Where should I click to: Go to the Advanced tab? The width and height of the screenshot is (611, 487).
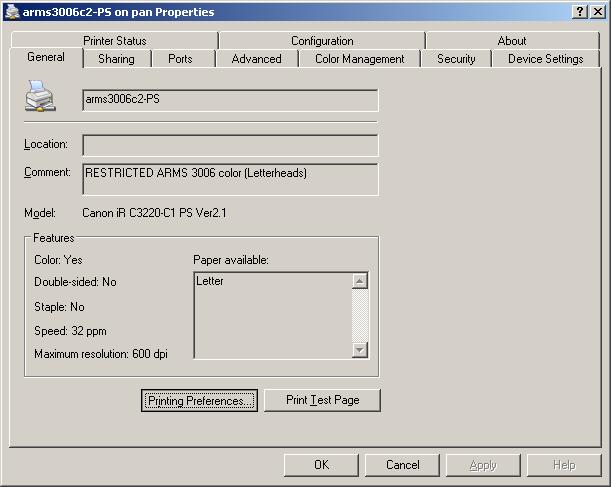click(x=256, y=59)
